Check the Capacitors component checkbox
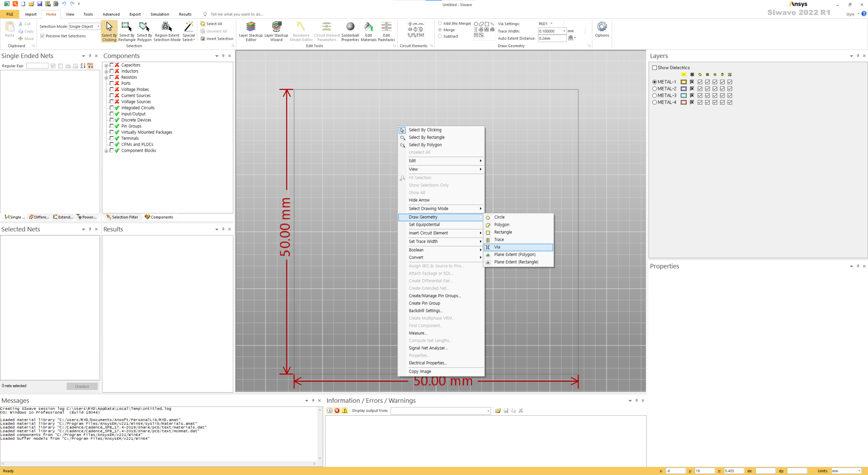 tap(111, 65)
